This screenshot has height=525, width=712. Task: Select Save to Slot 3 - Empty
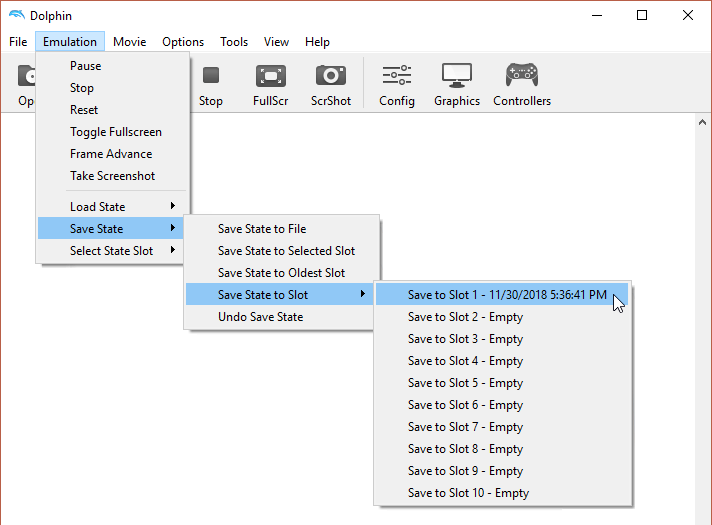pos(502,339)
